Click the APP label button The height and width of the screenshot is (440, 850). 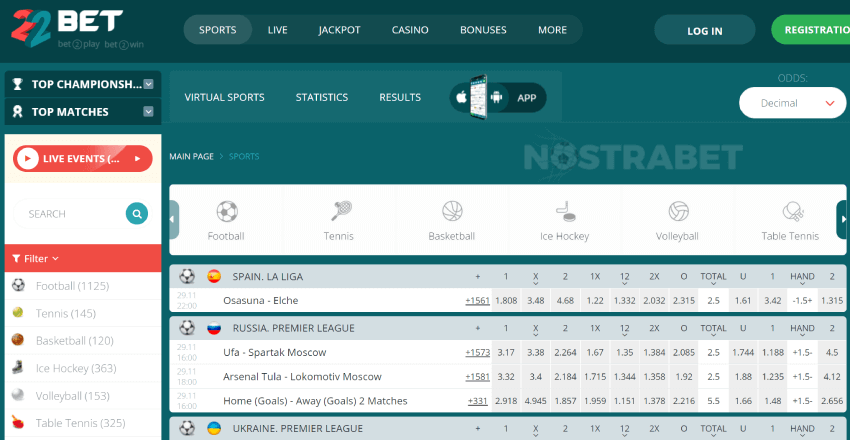pos(526,98)
